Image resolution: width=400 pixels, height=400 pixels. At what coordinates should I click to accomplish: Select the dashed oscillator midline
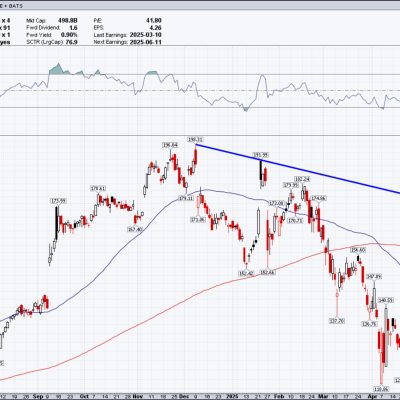200,90
